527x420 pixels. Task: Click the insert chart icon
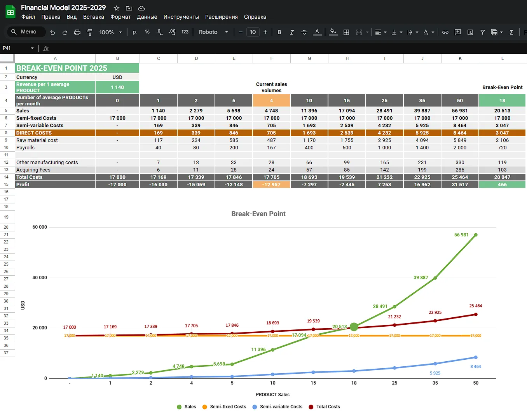(470, 32)
